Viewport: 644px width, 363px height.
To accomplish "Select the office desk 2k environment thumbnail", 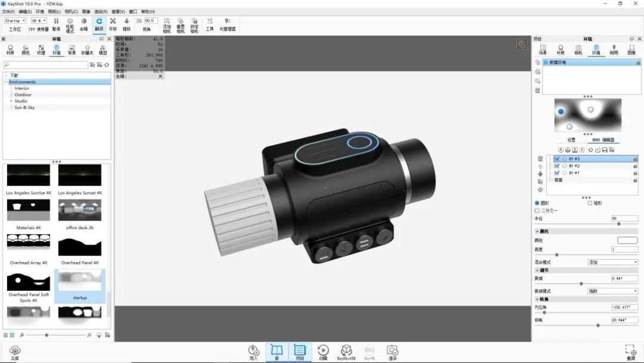I will click(80, 211).
